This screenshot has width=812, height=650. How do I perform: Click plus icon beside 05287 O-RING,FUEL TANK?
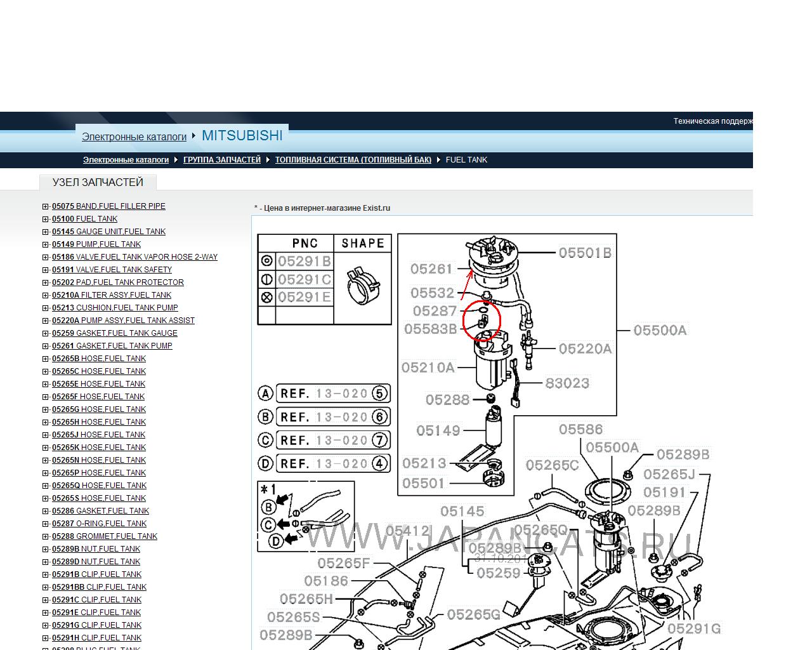tap(46, 524)
